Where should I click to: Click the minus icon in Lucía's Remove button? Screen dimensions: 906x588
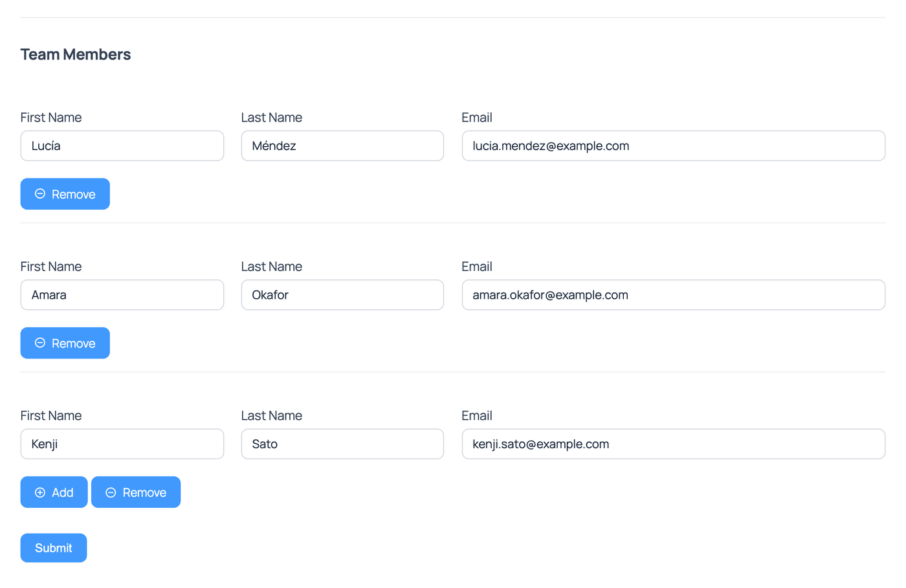(40, 194)
